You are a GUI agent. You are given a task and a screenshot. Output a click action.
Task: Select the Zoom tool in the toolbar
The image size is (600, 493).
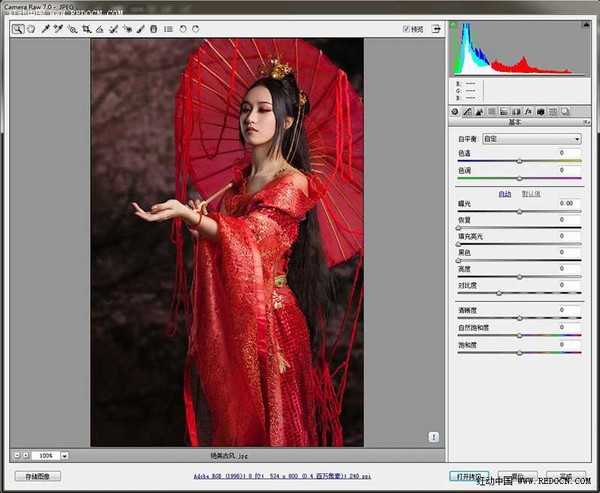click(x=18, y=29)
